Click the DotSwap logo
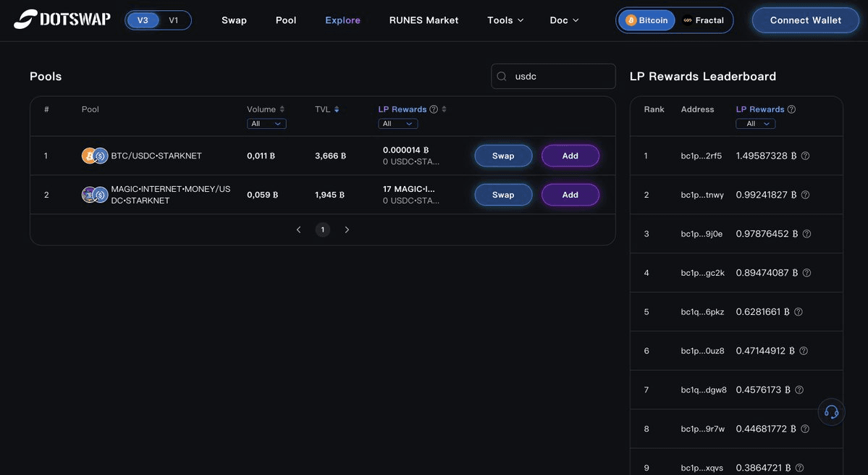The image size is (868, 475). [62, 20]
